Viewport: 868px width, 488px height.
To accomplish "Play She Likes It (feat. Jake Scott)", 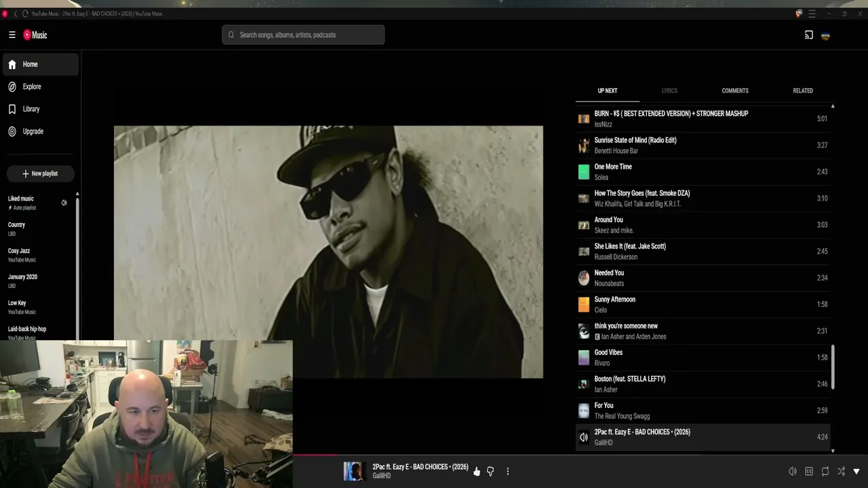I will pos(703,251).
